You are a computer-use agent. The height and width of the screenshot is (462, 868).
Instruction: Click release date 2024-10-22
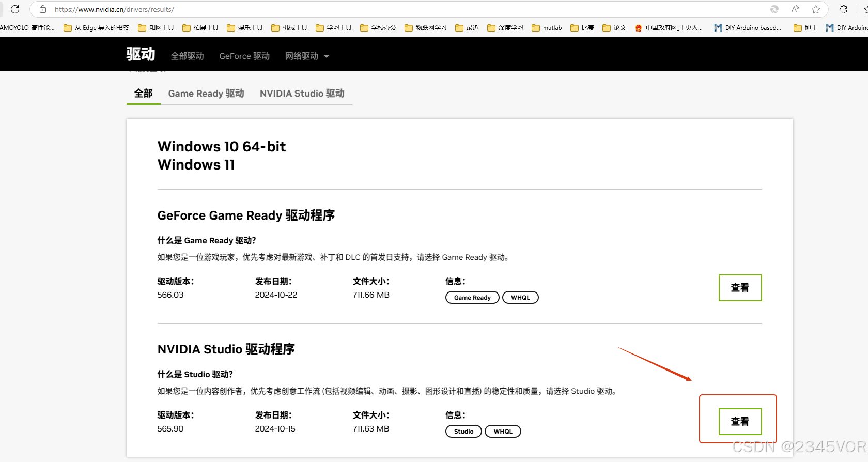point(276,295)
